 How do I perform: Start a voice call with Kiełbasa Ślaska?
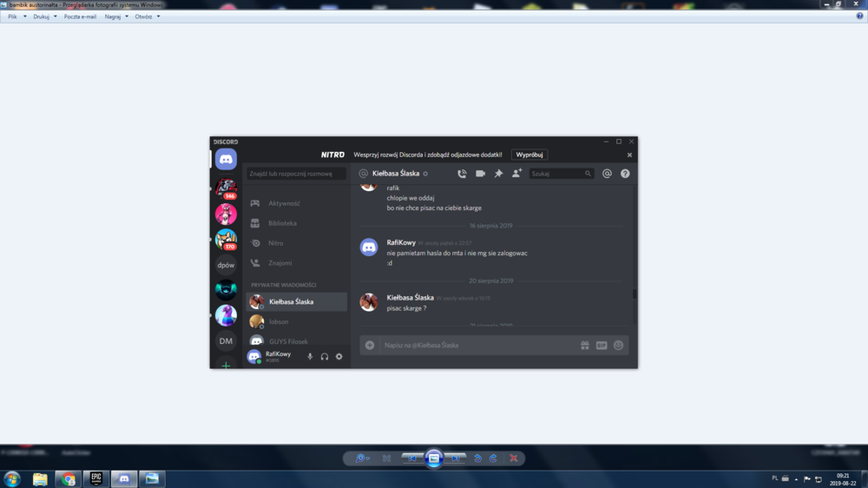coord(462,174)
